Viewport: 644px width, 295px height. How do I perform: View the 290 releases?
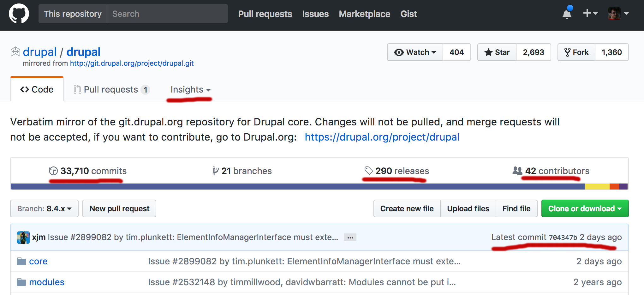[x=397, y=171]
